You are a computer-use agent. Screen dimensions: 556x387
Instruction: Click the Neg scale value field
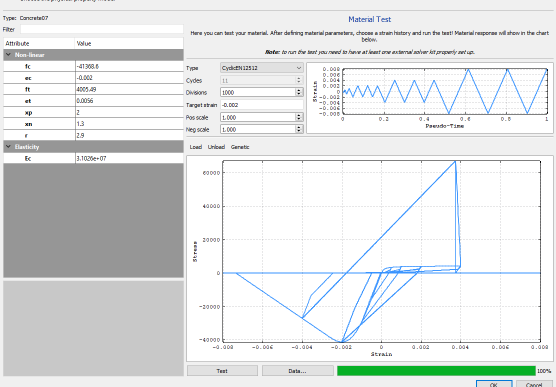click(258, 129)
